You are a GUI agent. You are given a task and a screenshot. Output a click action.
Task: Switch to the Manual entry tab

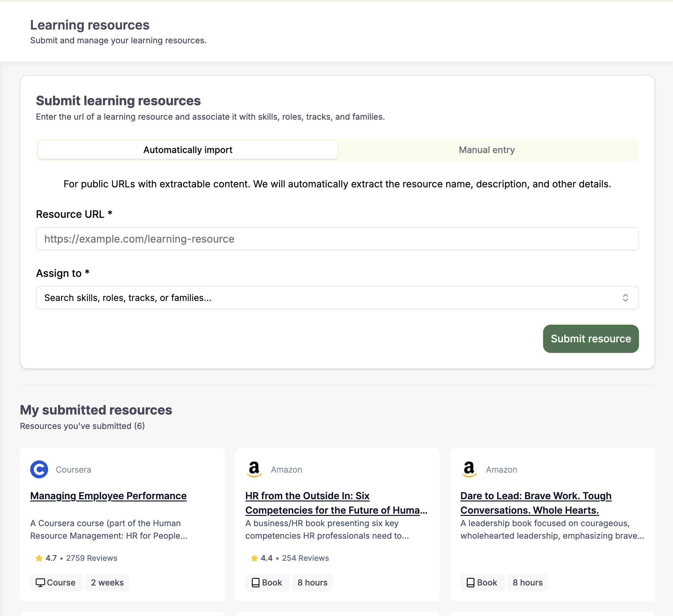[x=487, y=150]
